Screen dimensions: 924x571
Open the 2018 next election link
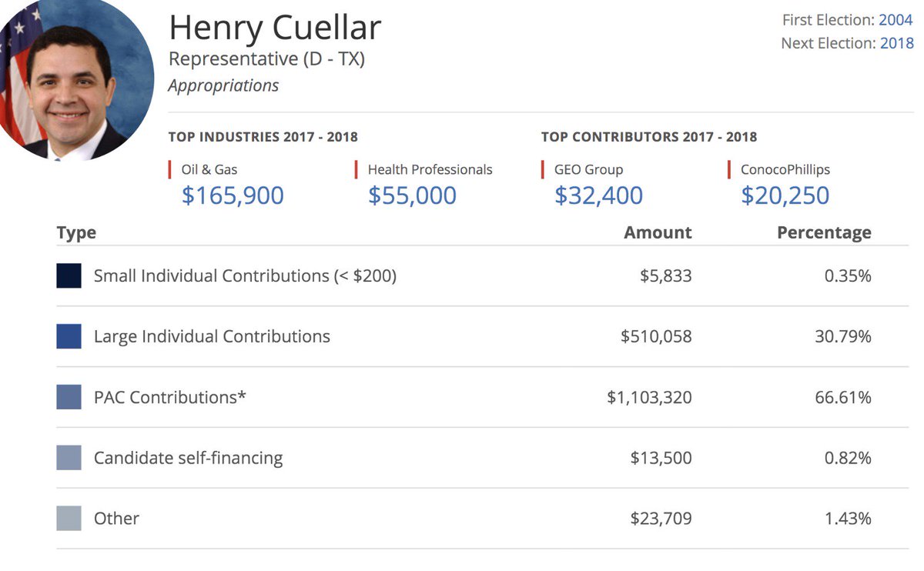click(x=896, y=43)
